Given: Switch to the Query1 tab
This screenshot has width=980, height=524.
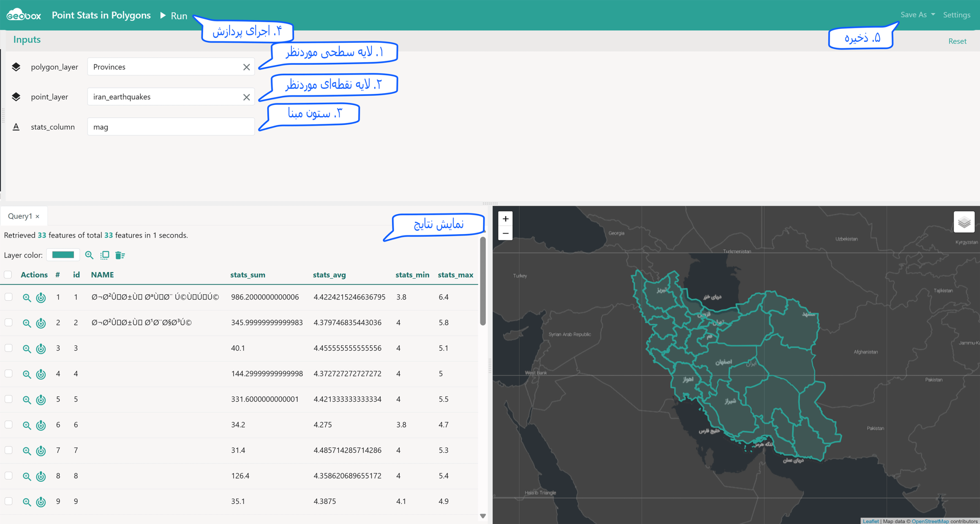Looking at the screenshot, I should (20, 216).
